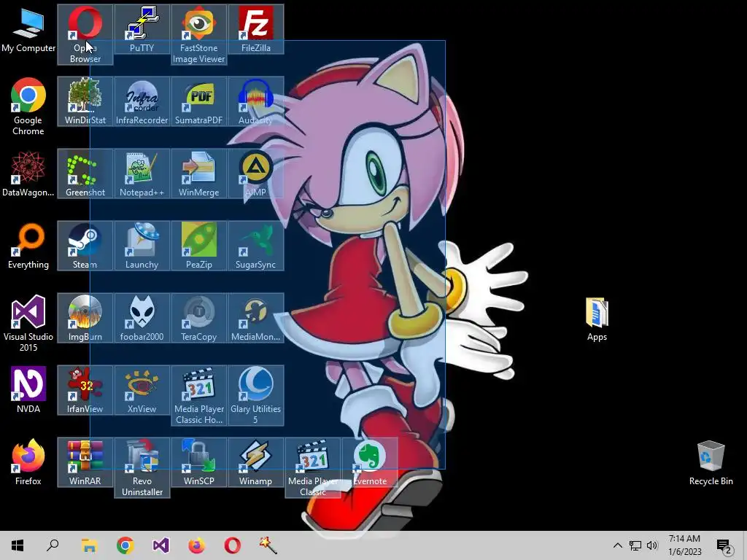Open the network status tray icon
The image size is (747, 560).
[635, 545]
